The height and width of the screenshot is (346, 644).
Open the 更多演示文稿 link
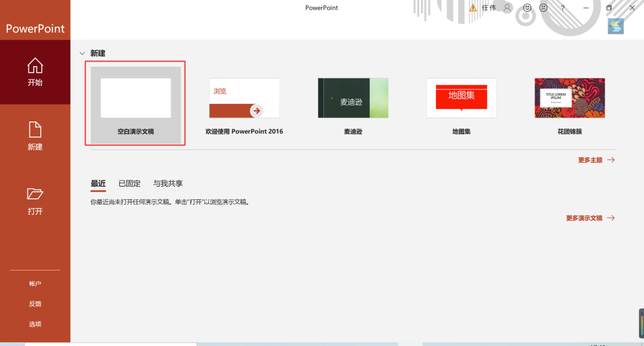tap(590, 218)
